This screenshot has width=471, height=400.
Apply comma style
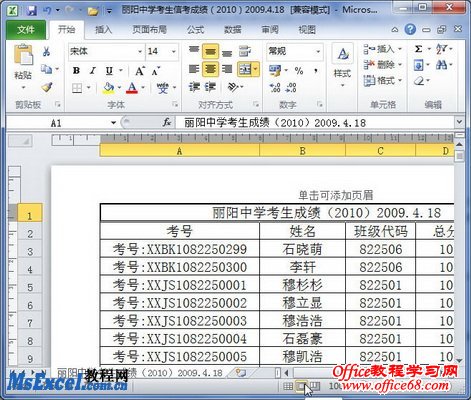click(x=315, y=71)
